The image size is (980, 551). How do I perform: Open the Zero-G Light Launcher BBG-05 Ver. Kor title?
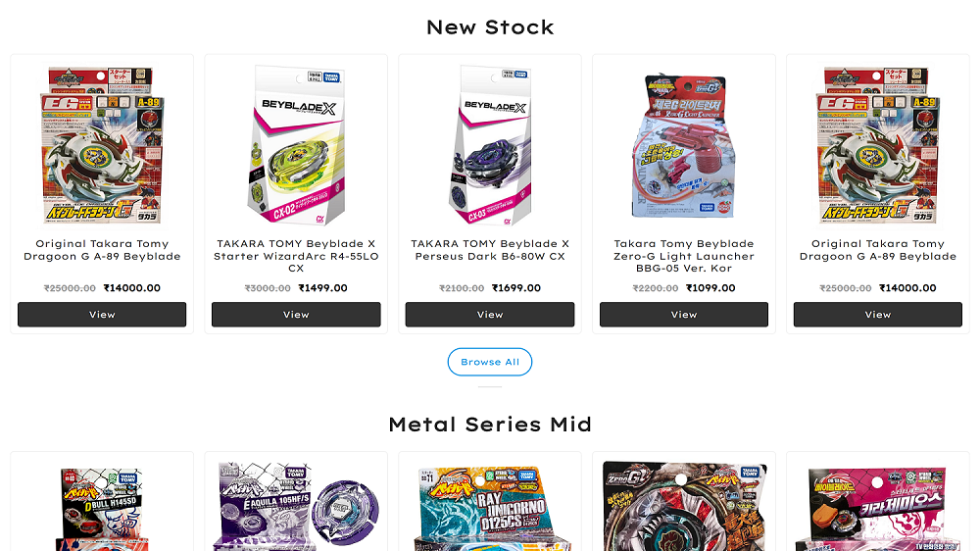(x=684, y=256)
